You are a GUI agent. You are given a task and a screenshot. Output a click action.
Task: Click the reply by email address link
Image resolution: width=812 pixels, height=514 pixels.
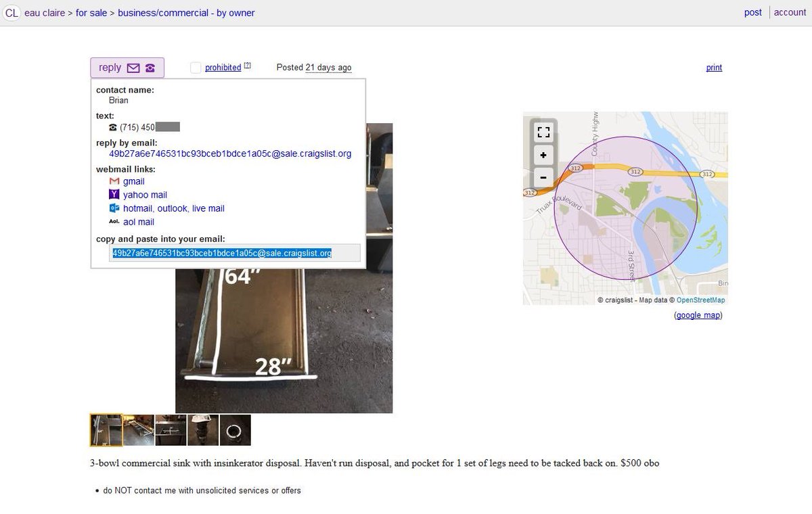(x=230, y=154)
